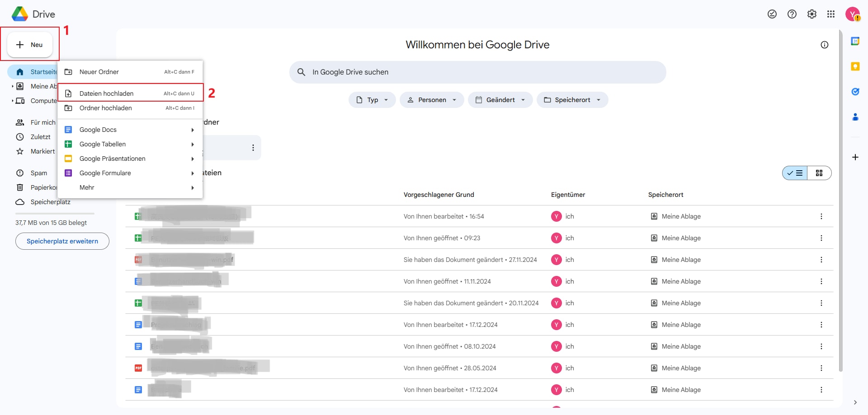Focus the In Google Drive suchen field
Screen dimensions: 868x415
pos(477,72)
